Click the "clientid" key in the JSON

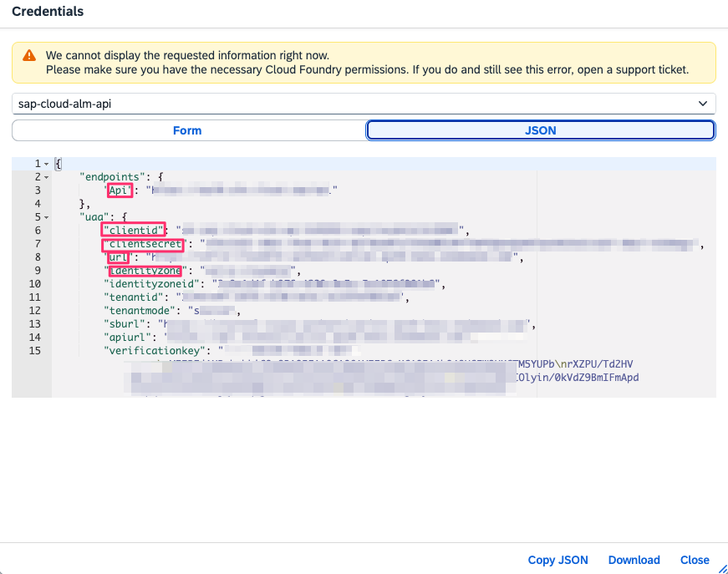pos(132,231)
